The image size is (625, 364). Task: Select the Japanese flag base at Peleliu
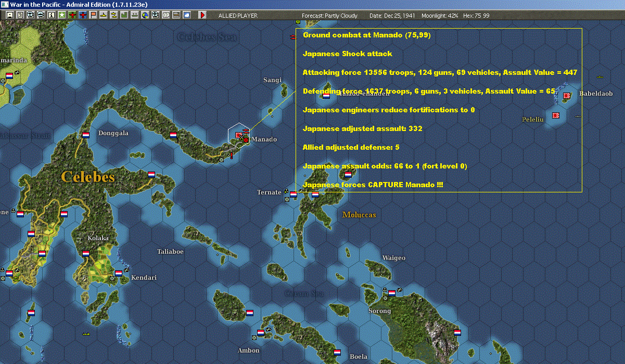(556, 115)
